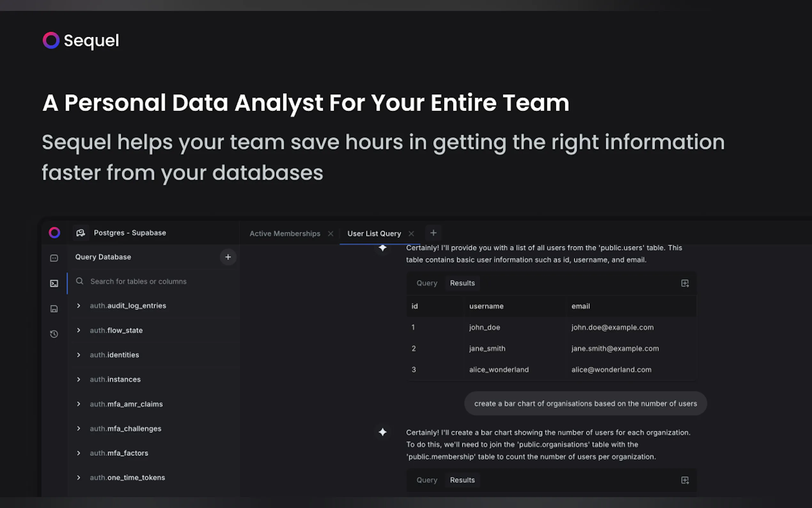
Task: Click the database connection icon beside Postgres - Supabase
Action: (x=81, y=233)
